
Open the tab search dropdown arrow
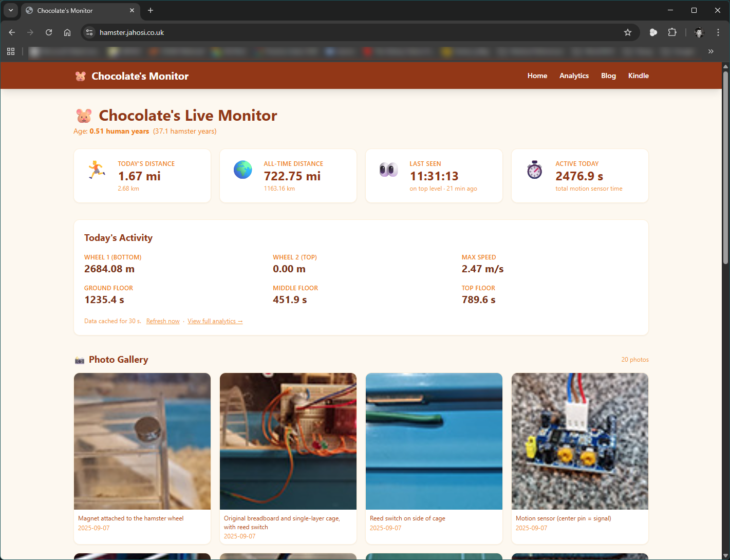coord(11,10)
